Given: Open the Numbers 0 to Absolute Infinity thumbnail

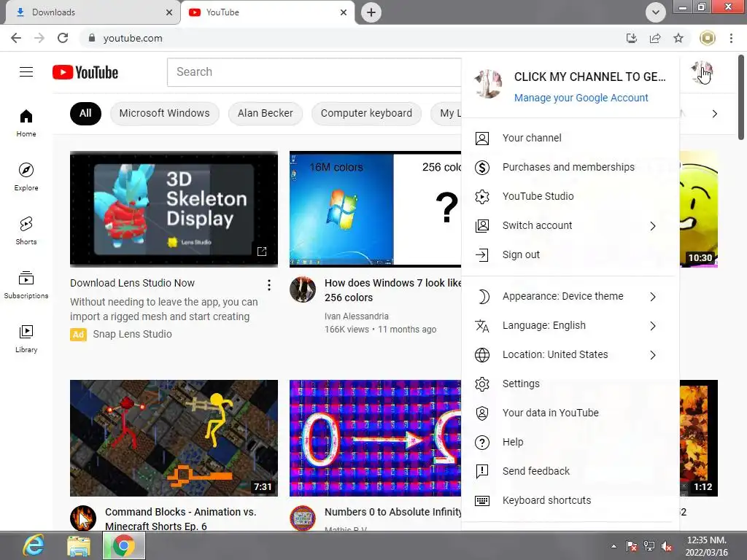Looking at the screenshot, I should tap(376, 438).
